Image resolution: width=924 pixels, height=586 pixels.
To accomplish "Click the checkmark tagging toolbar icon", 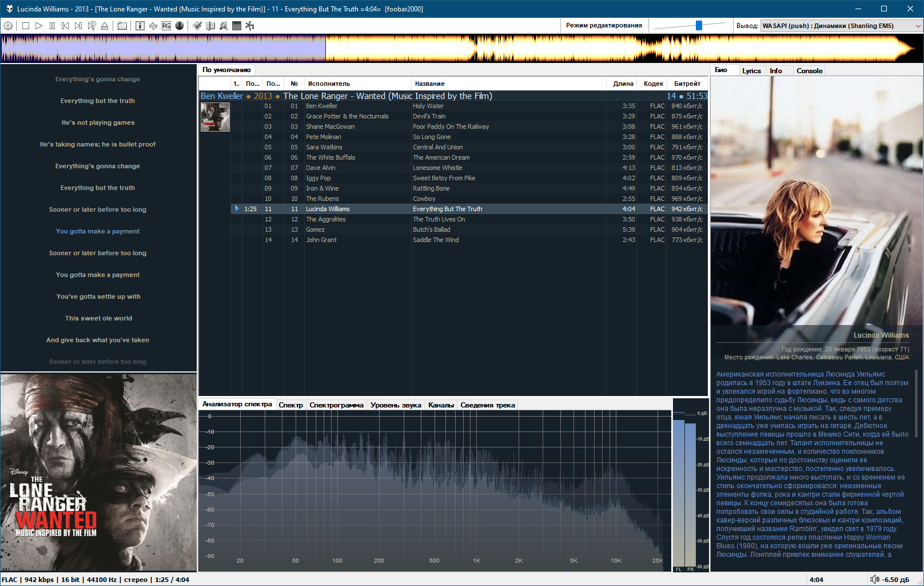I will click(x=197, y=25).
